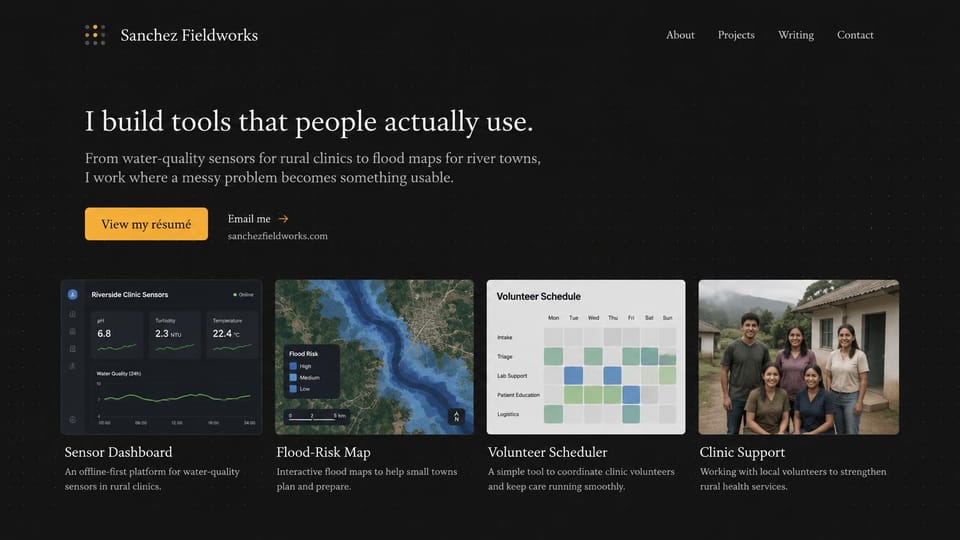
Task: Click the Mon column header in schedule
Action: pos(553,318)
